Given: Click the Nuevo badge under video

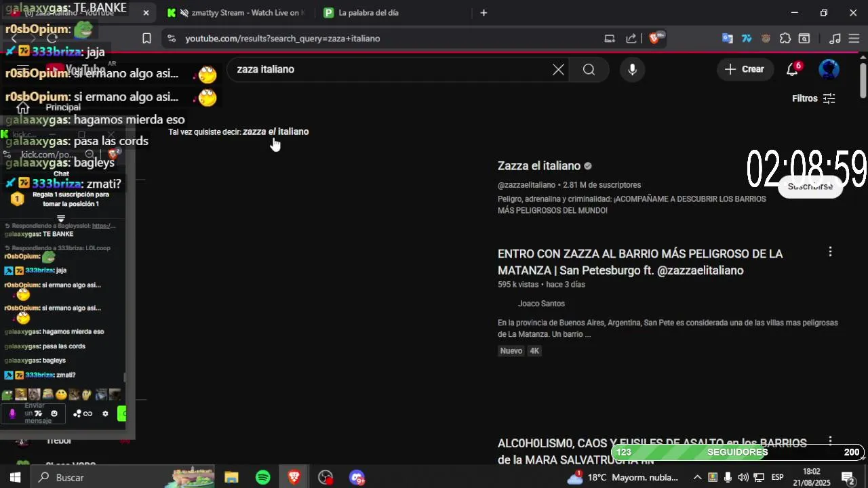Looking at the screenshot, I should pyautogui.click(x=511, y=351).
